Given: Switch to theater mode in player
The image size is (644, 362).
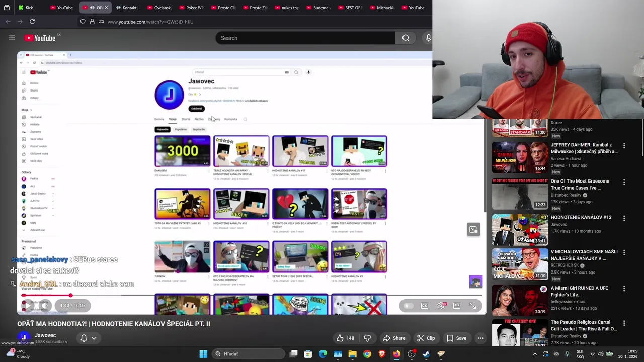Looking at the screenshot, I should [457, 306].
